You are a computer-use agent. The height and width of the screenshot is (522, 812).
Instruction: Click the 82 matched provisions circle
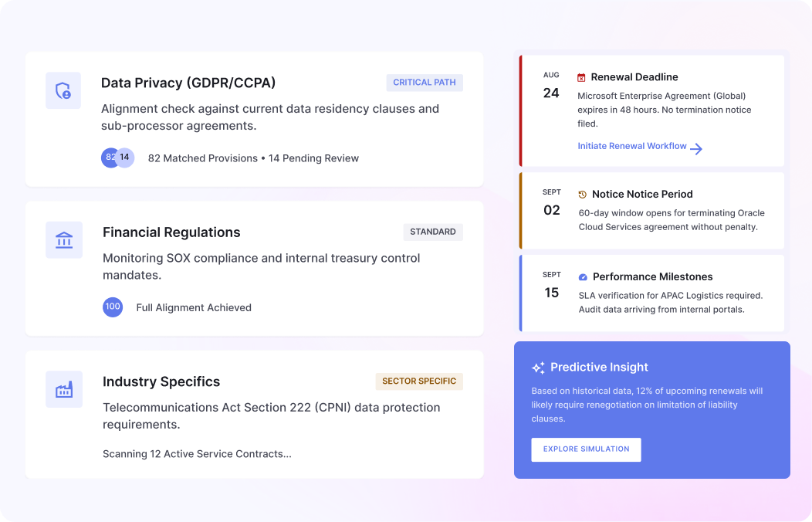(108, 158)
